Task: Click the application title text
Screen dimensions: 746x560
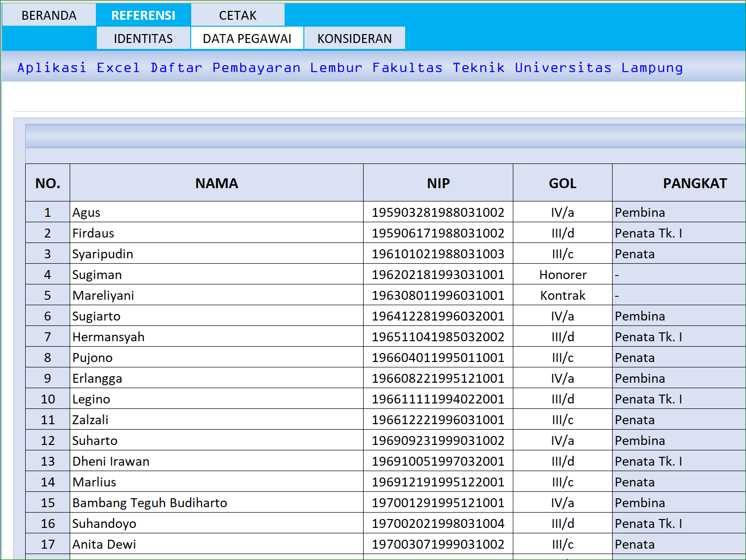Action: point(350,68)
